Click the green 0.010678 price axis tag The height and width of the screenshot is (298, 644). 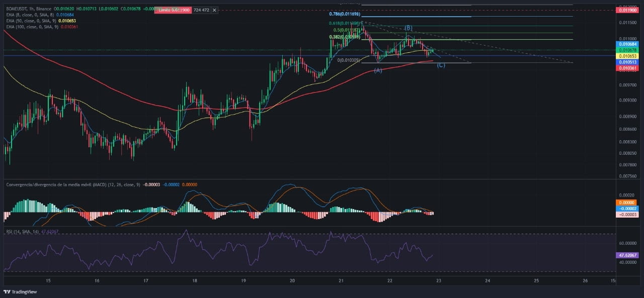[x=628, y=50]
